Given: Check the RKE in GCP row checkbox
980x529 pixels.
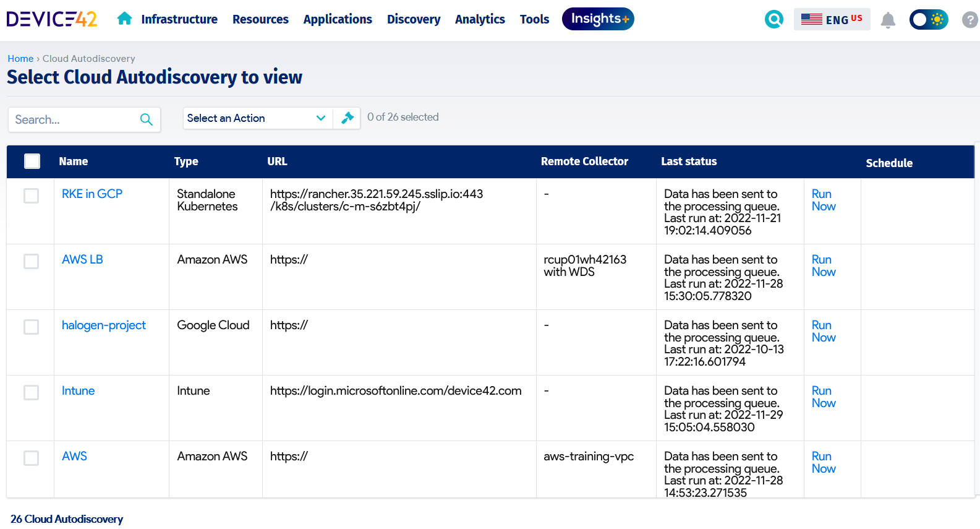Looking at the screenshot, I should click(x=31, y=196).
